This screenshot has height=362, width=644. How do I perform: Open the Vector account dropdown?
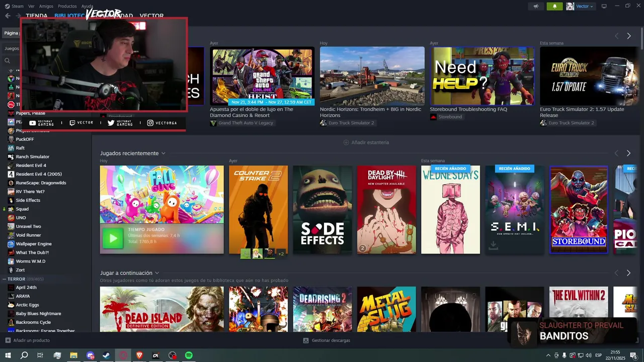(x=581, y=6)
